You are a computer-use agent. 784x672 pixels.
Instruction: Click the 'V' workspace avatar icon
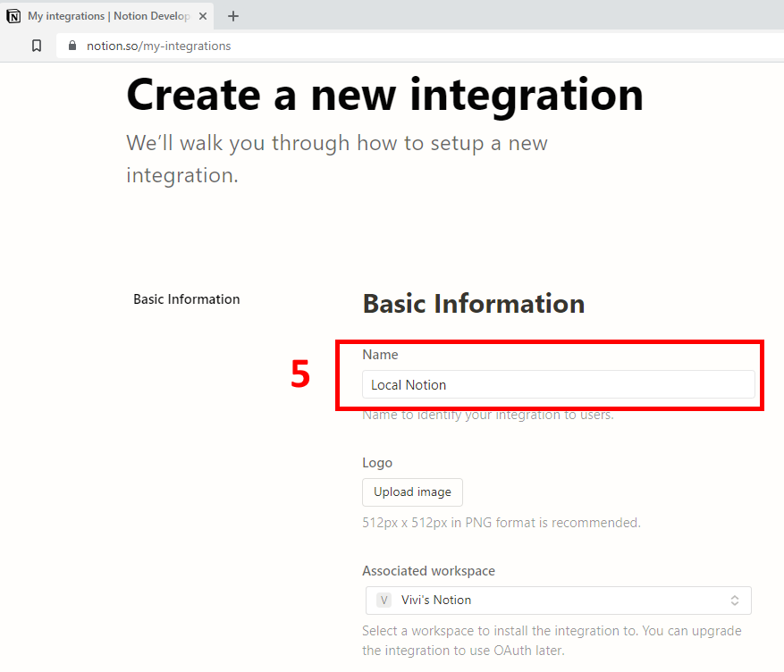(x=384, y=601)
